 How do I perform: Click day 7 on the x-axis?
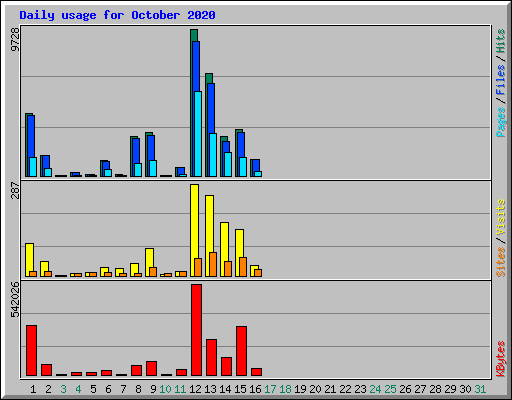click(x=123, y=389)
